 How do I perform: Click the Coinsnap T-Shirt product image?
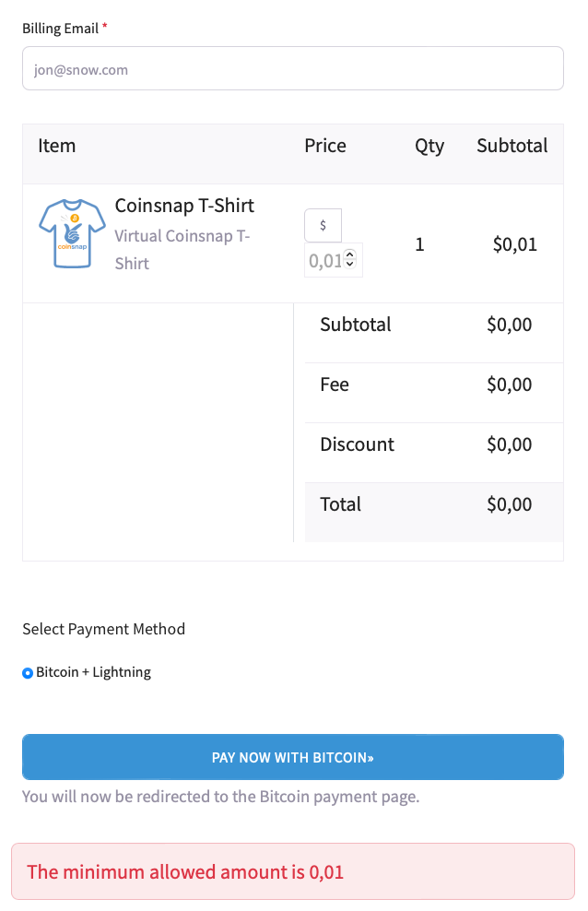[67, 234]
